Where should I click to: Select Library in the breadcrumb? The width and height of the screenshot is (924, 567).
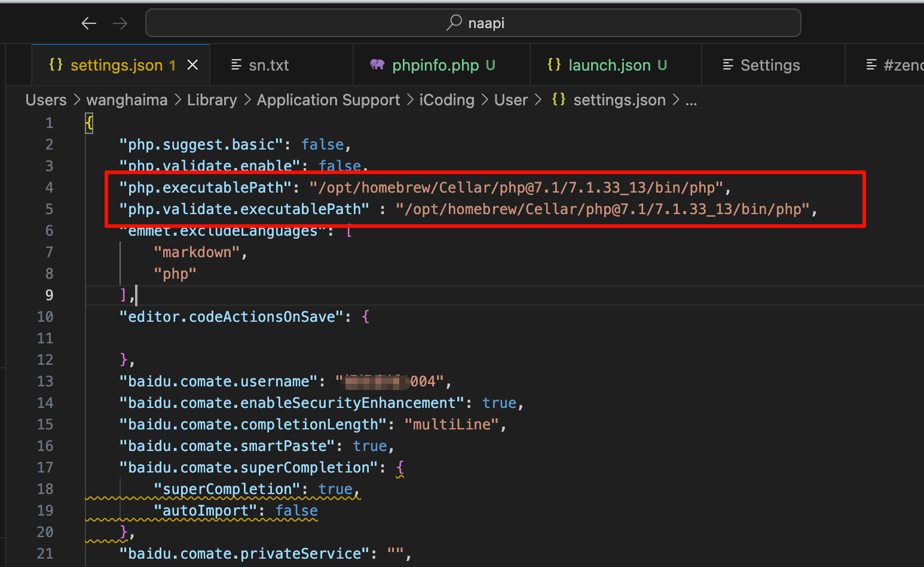pos(212,100)
